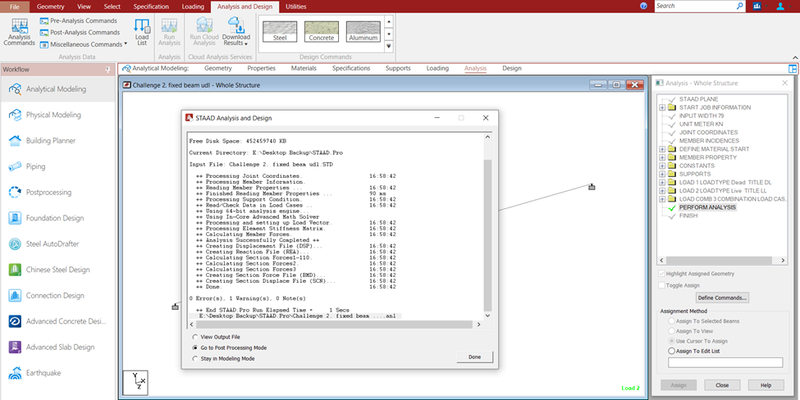This screenshot has width=800, height=400.
Task: Expand DEFINE MATERIAL START node
Action: [662, 149]
